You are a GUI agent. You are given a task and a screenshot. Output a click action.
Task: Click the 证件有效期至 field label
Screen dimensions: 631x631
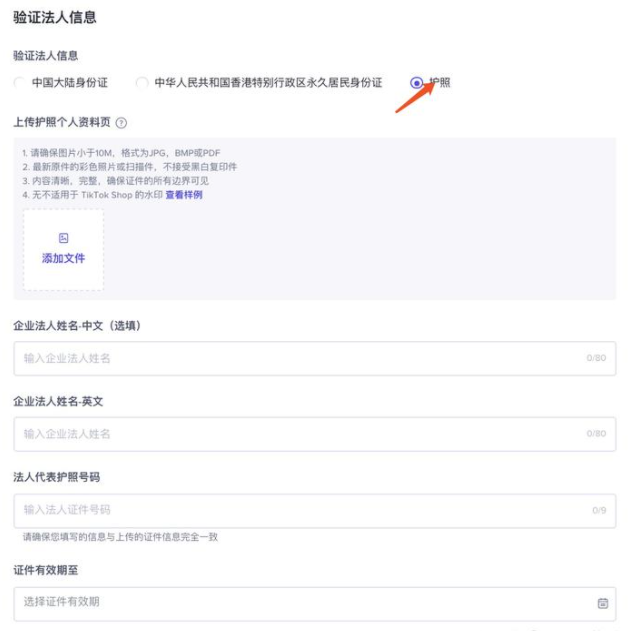tap(45, 570)
